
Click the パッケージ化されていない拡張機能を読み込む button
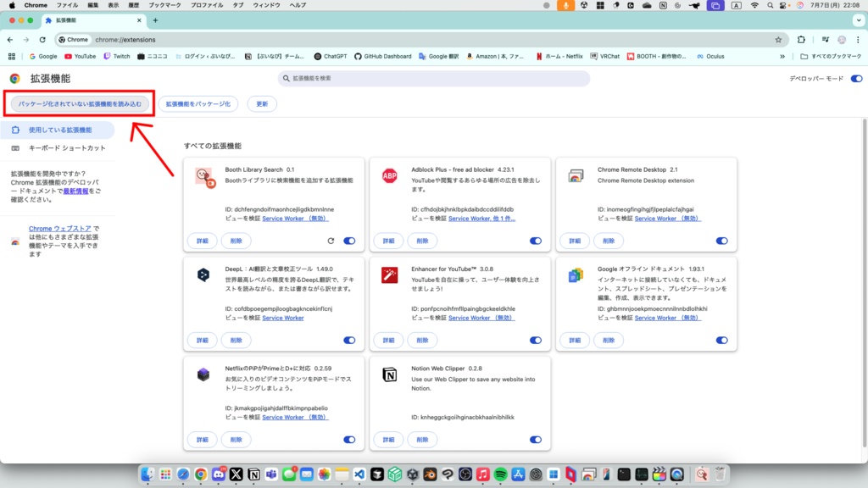pyautogui.click(x=78, y=103)
